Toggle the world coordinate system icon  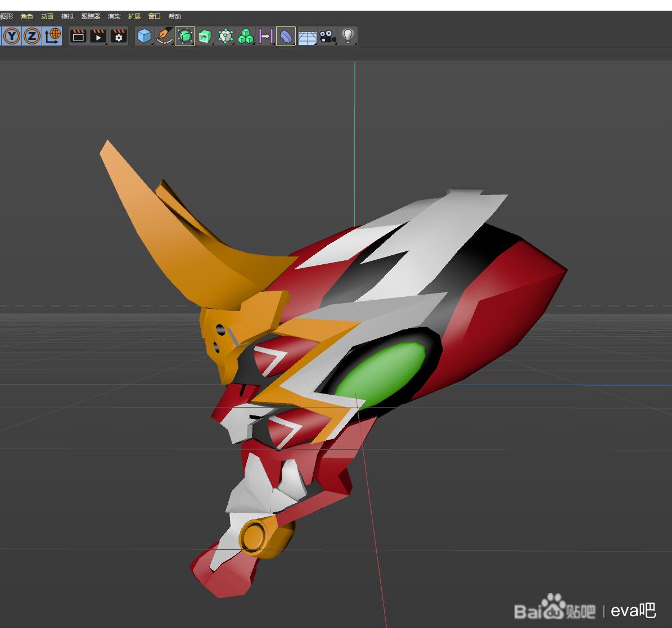click(x=53, y=36)
